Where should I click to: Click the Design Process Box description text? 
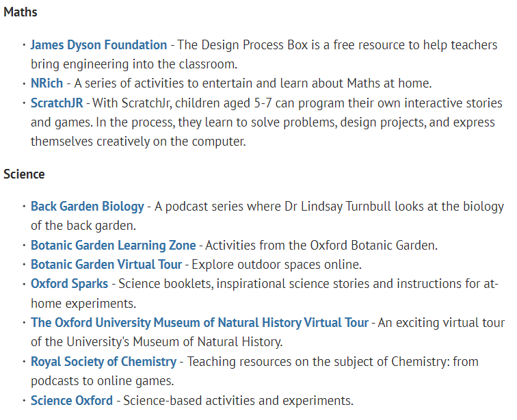point(264,55)
